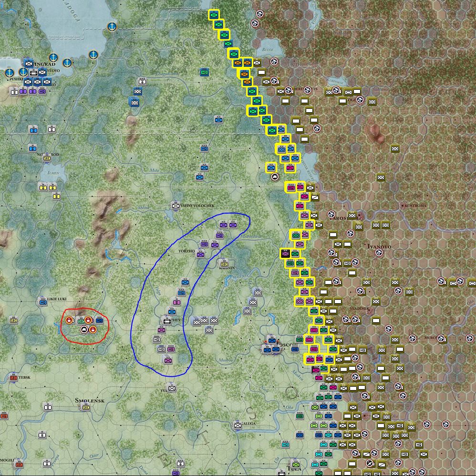The image size is (476, 476).
Task: Select the topmost airbase icon near the front
Action: pos(259,14)
